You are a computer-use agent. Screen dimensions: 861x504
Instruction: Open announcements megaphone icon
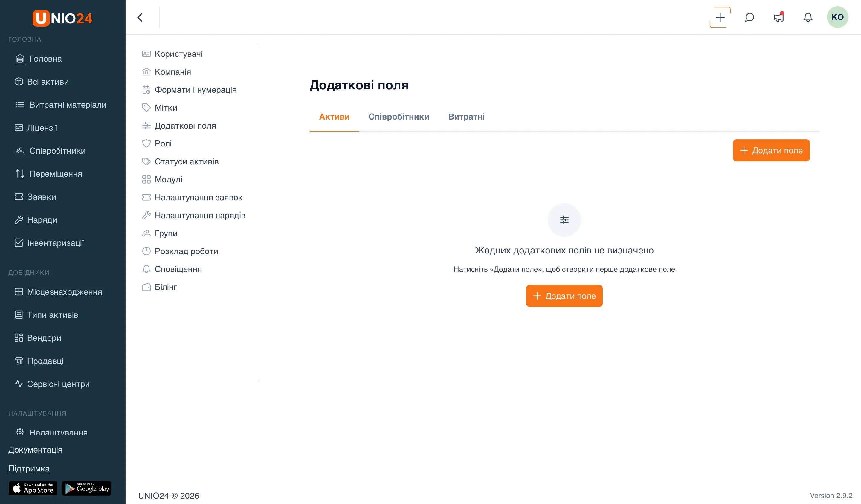779,17
